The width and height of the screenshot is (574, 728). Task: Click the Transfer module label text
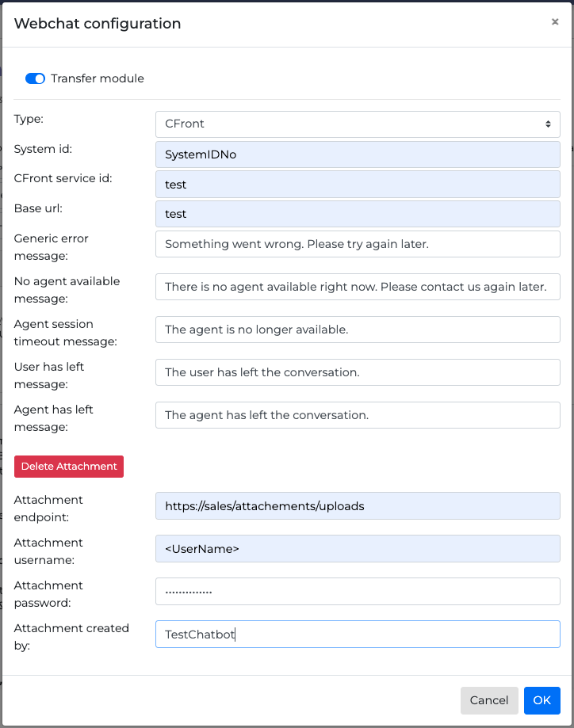tap(98, 78)
